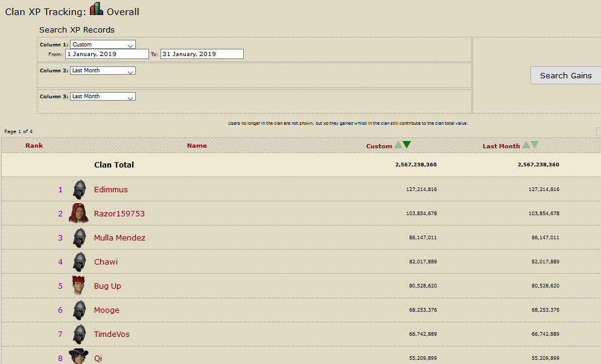Image resolution: width=601 pixels, height=364 pixels.
Task: Sort Last Month column ascending arrow
Action: point(526,145)
